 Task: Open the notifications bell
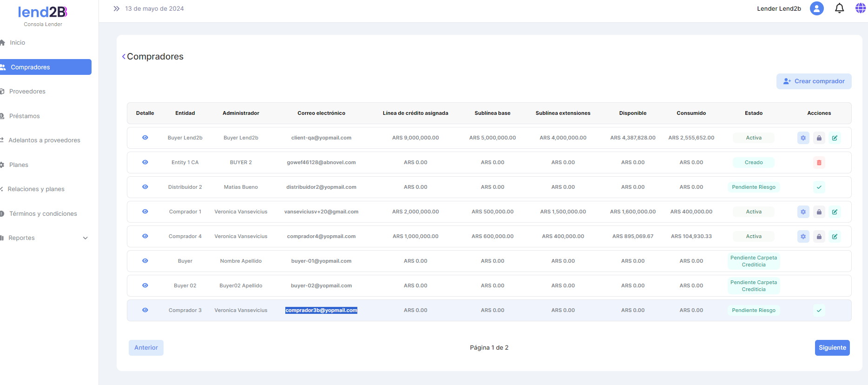839,8
